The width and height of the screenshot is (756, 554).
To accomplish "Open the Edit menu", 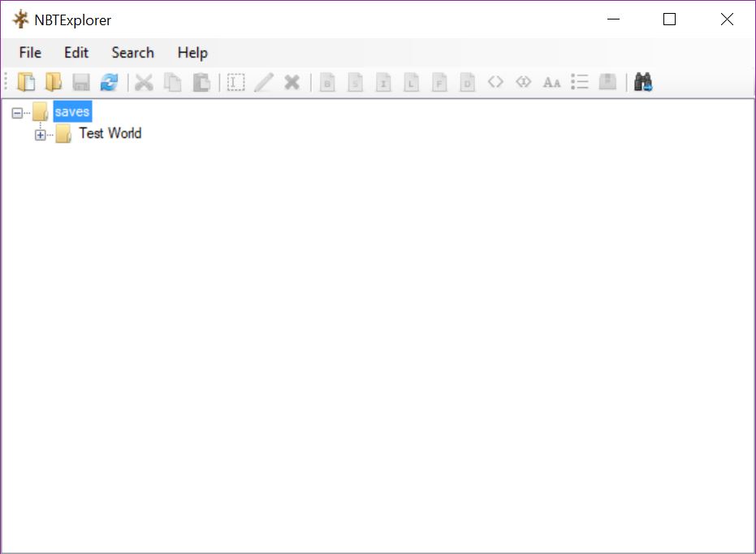I will (x=76, y=53).
